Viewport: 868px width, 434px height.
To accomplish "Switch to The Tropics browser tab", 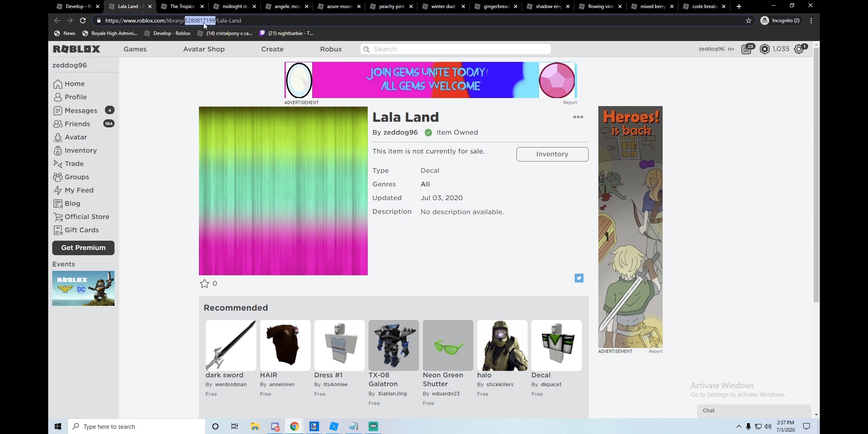I will point(182,6).
